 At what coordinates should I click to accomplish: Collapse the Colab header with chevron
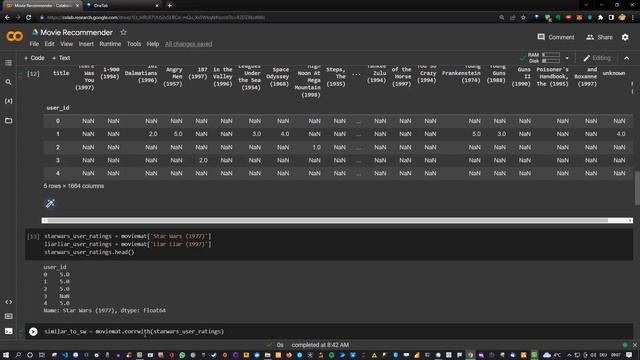tap(627, 58)
